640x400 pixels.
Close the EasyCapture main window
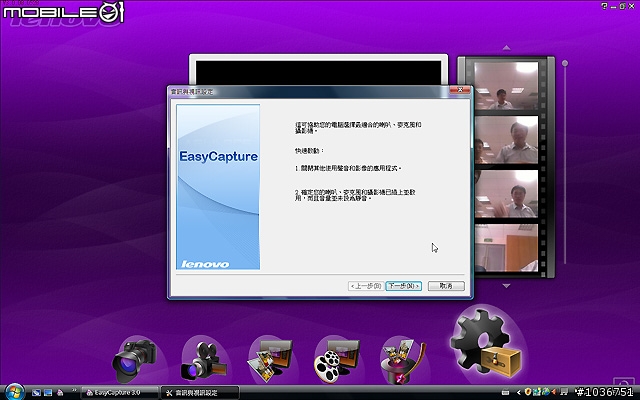coord(632,6)
